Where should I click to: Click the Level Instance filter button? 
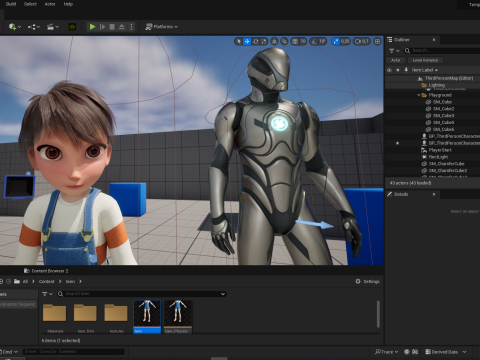click(x=425, y=60)
